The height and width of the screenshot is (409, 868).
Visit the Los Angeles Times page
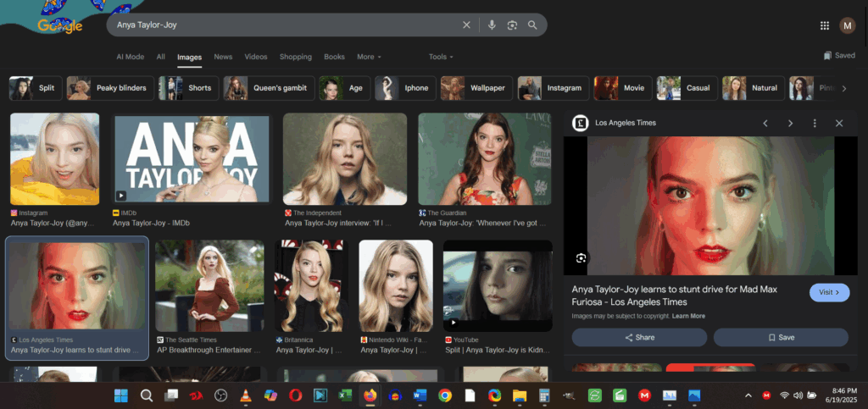tap(829, 292)
